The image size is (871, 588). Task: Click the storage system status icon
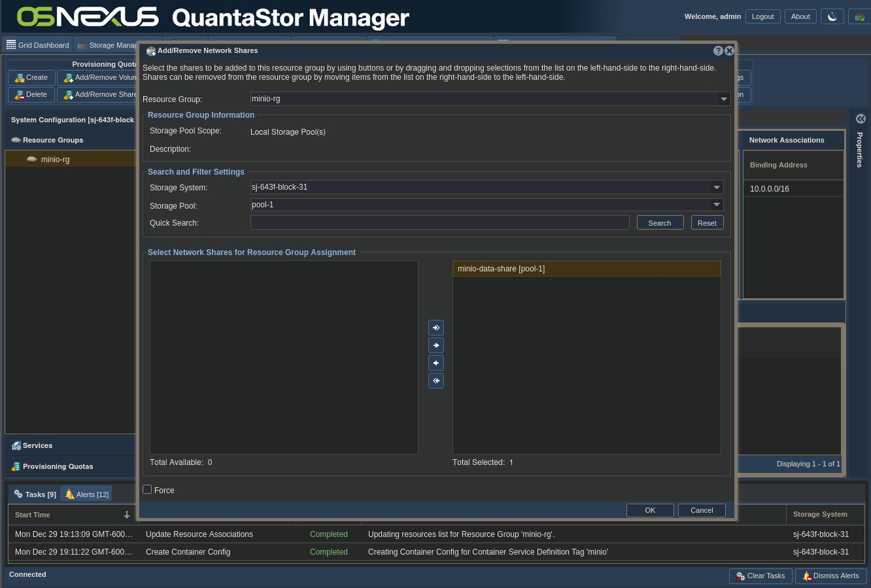859,16
